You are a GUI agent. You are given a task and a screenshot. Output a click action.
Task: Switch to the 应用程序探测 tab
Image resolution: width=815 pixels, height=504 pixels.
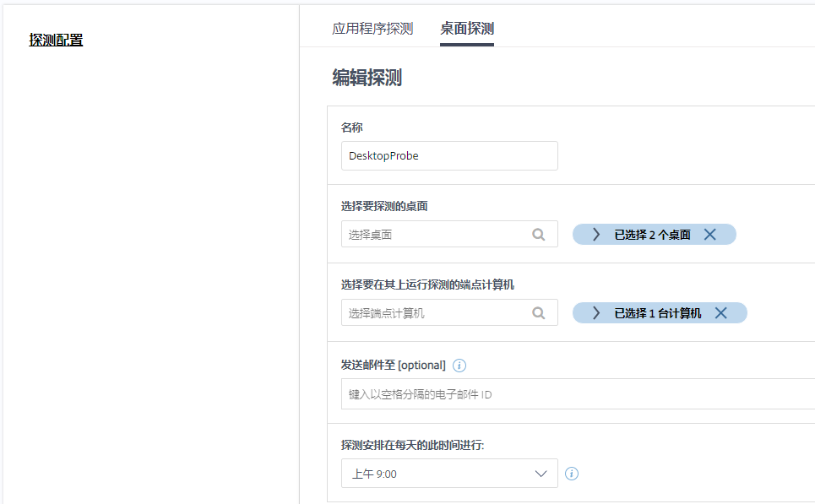[372, 29]
